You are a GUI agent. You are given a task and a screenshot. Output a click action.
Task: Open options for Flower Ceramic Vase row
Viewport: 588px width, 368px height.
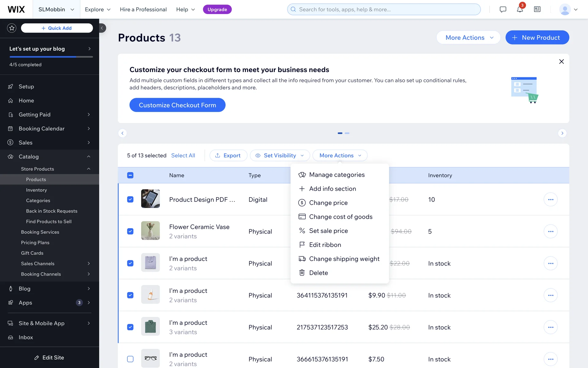550,231
